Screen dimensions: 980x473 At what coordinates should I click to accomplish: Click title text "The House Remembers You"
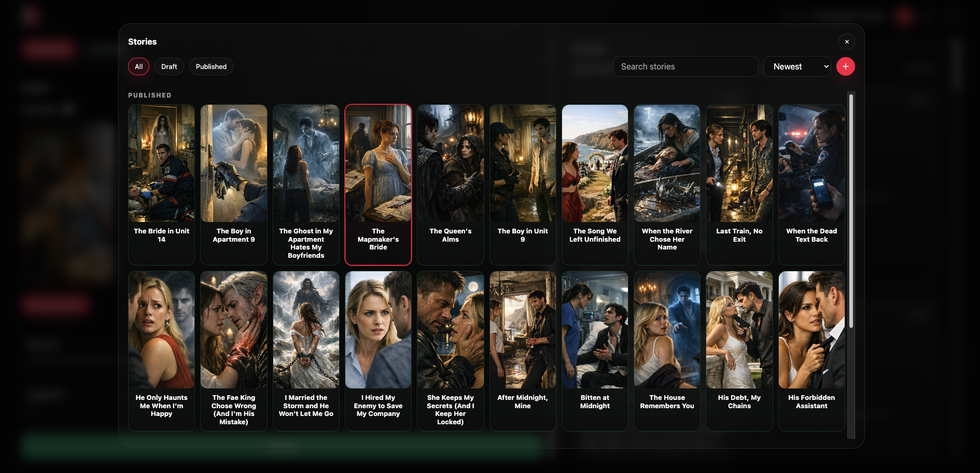click(x=667, y=401)
